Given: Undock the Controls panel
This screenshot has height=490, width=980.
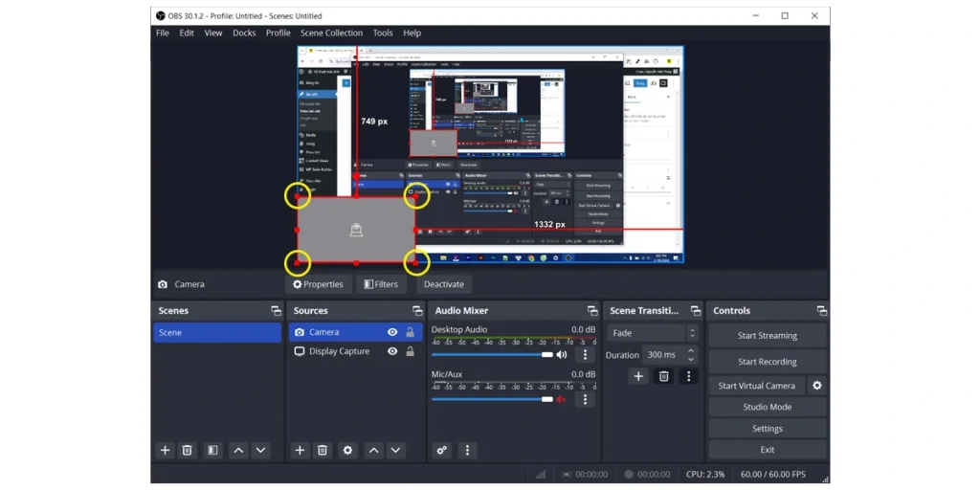Looking at the screenshot, I should click(822, 311).
